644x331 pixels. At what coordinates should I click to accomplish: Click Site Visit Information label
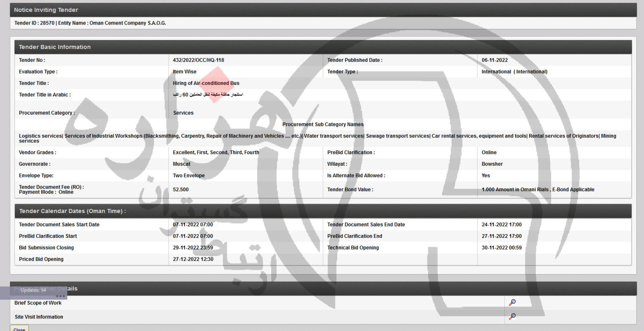tap(39, 317)
